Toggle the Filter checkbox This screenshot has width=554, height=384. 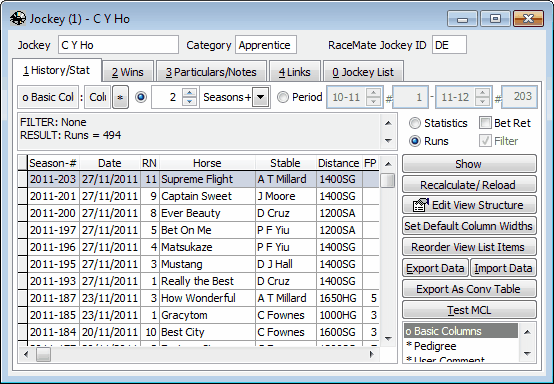point(485,141)
